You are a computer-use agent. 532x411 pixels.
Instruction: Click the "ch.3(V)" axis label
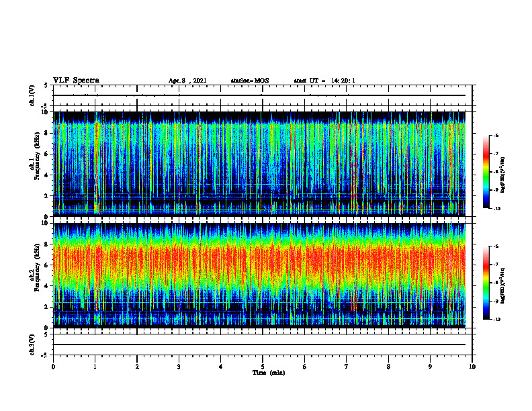(32, 345)
